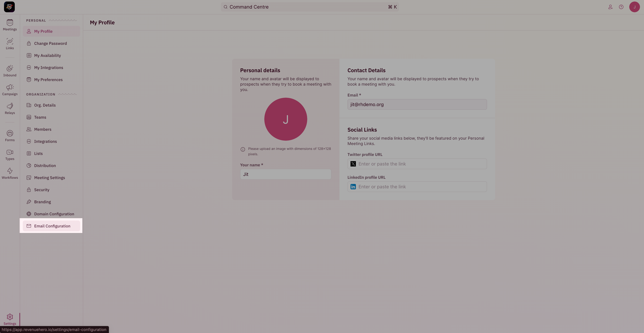Open the Campaign section
The width and height of the screenshot is (644, 333).
coord(10,90)
